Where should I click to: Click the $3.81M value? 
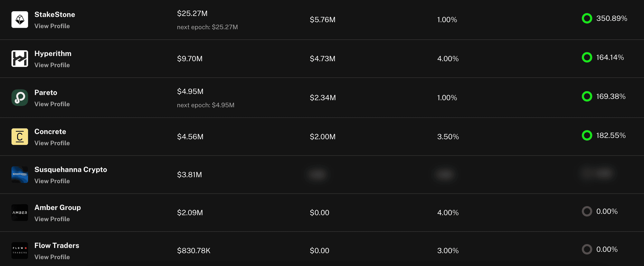click(189, 175)
